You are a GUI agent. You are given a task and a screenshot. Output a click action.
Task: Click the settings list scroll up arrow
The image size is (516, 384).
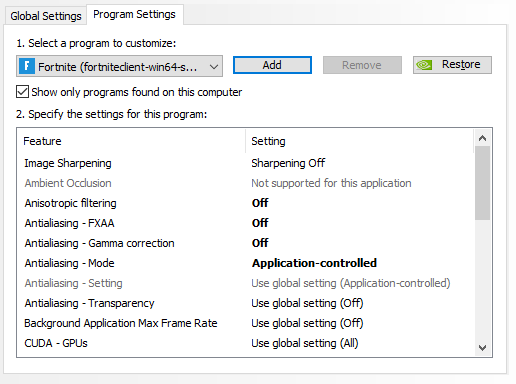482,138
